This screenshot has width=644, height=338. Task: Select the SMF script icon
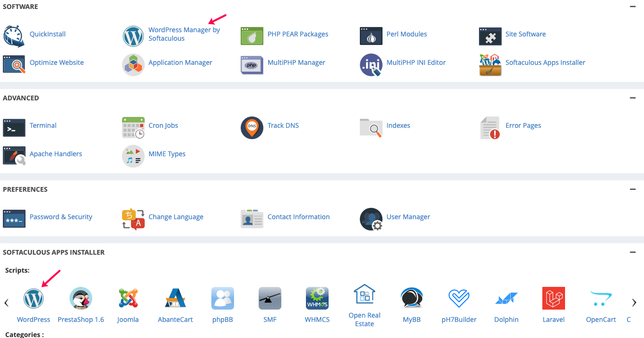(x=270, y=299)
